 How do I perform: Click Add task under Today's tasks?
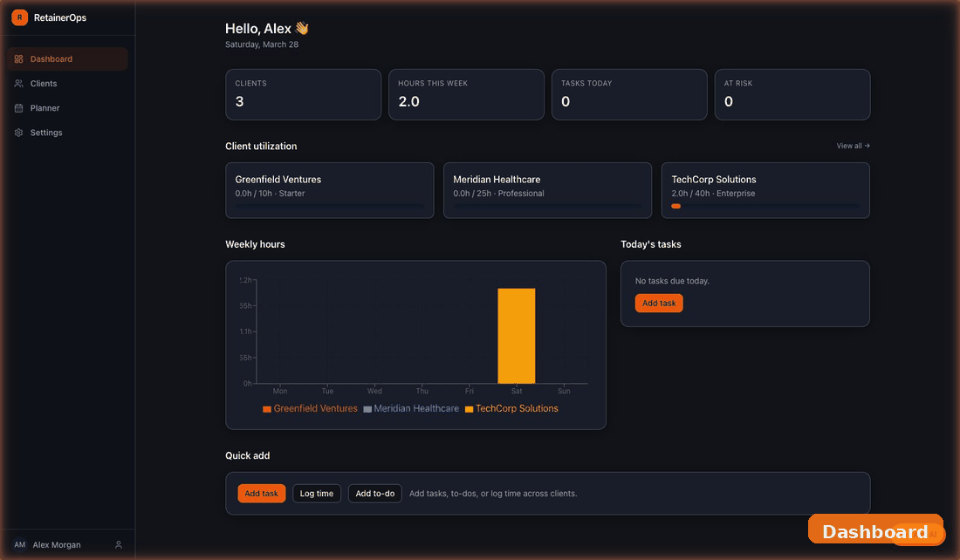(x=659, y=303)
